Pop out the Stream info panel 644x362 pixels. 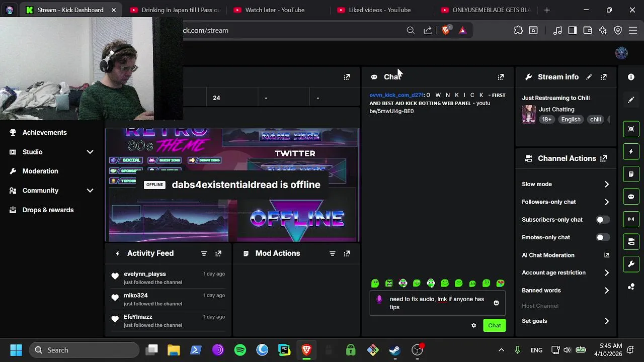pyautogui.click(x=604, y=77)
